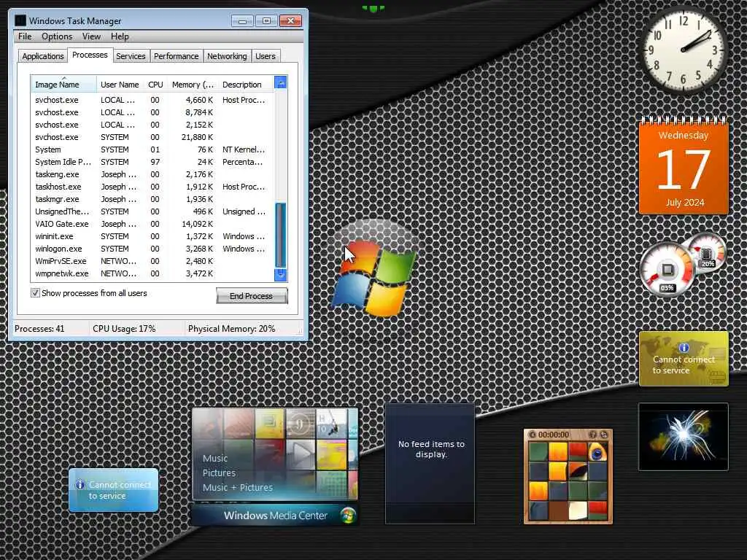Screen dimensions: 747x560
Task: Click the Processes: 41 status text
Action: coord(39,329)
